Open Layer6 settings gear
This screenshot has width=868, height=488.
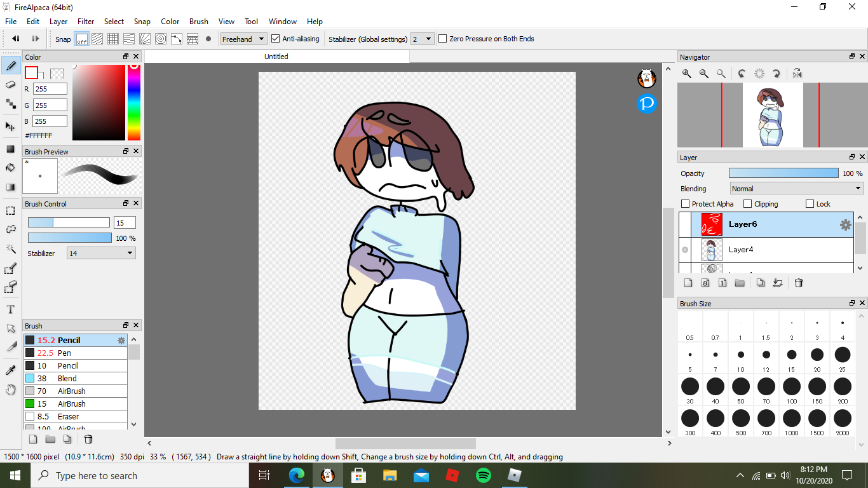pyautogui.click(x=846, y=225)
